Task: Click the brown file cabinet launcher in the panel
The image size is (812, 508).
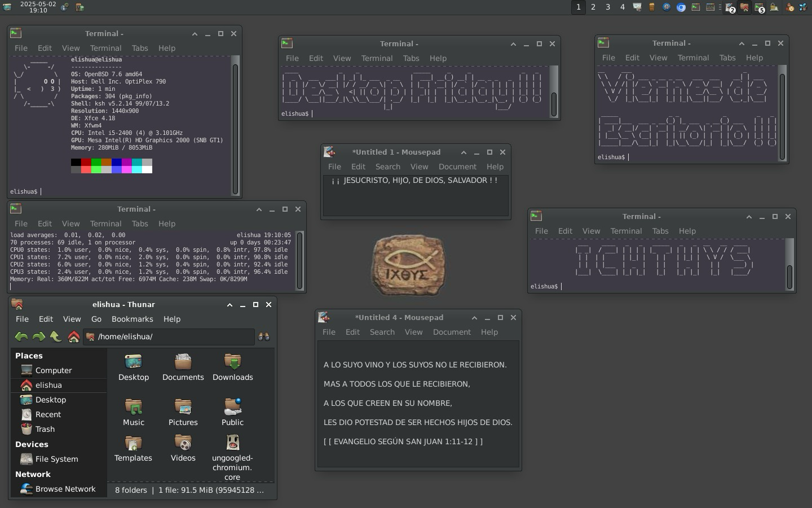Action: 652,7
